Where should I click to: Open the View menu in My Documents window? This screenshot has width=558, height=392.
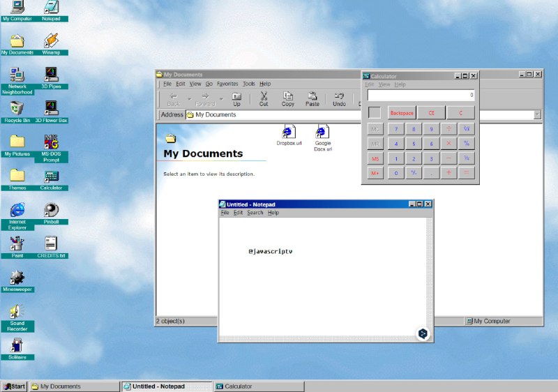195,84
